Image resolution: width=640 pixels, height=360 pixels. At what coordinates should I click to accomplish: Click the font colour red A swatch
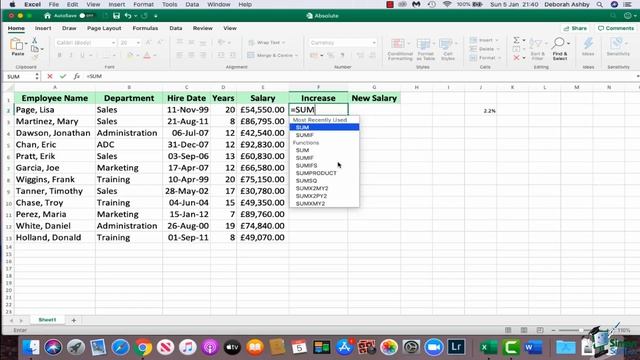(x=147, y=56)
